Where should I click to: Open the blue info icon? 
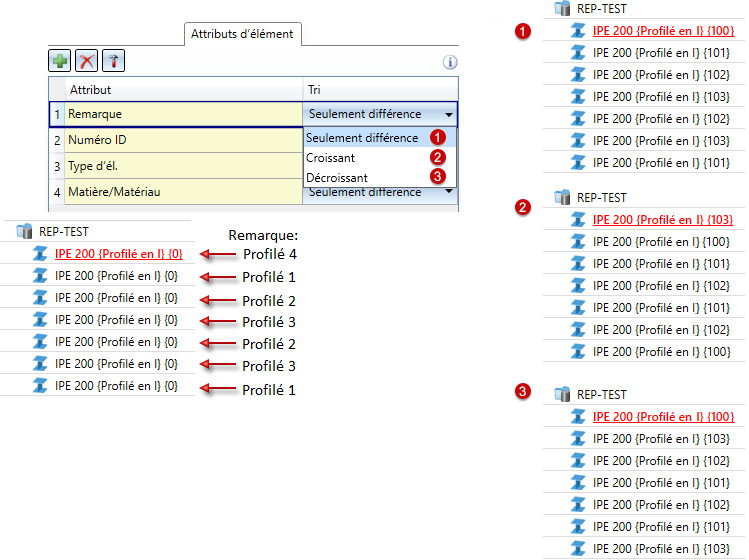coord(450,62)
